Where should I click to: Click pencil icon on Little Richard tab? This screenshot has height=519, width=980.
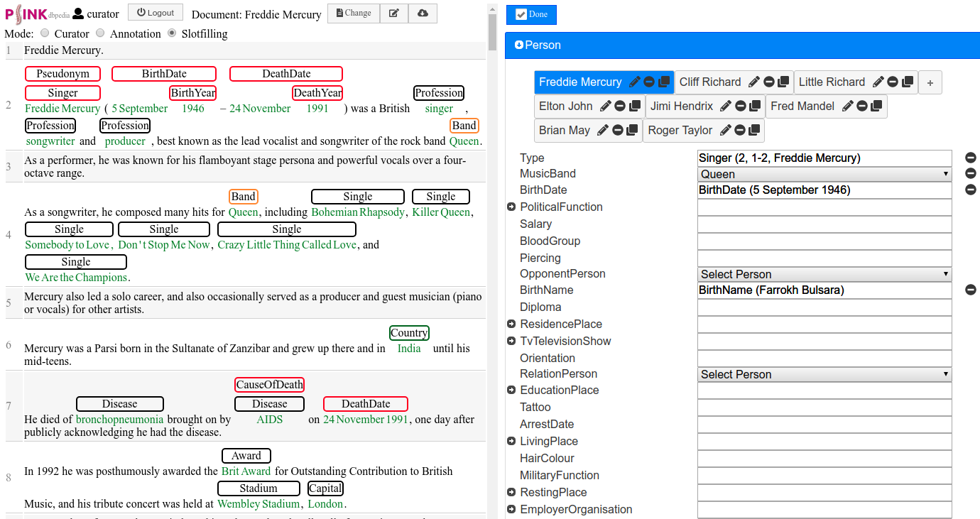(878, 82)
